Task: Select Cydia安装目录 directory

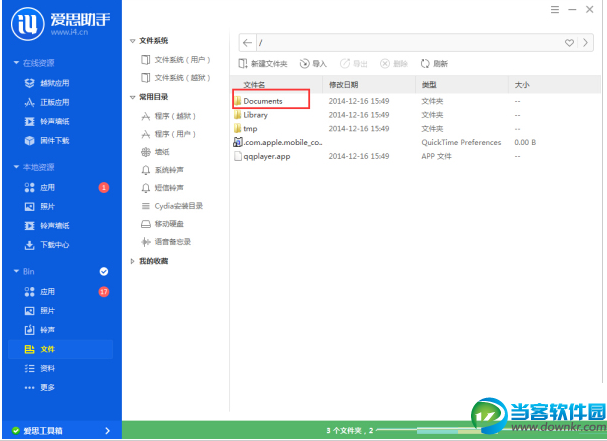Action: pos(172,206)
